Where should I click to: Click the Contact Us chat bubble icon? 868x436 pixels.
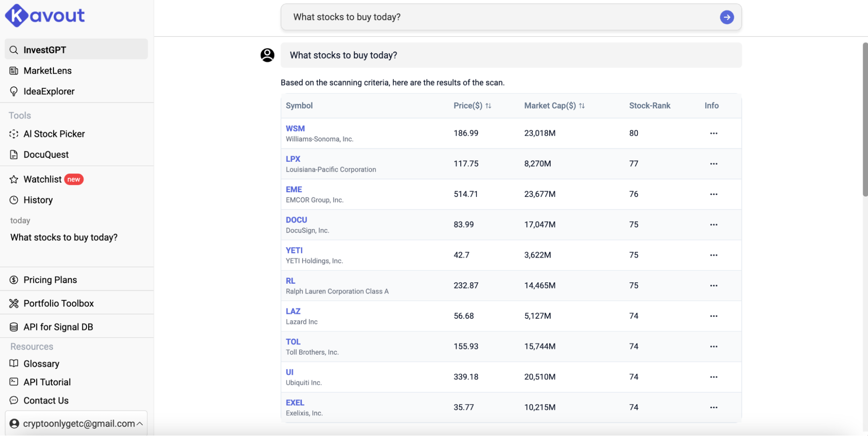pos(14,400)
